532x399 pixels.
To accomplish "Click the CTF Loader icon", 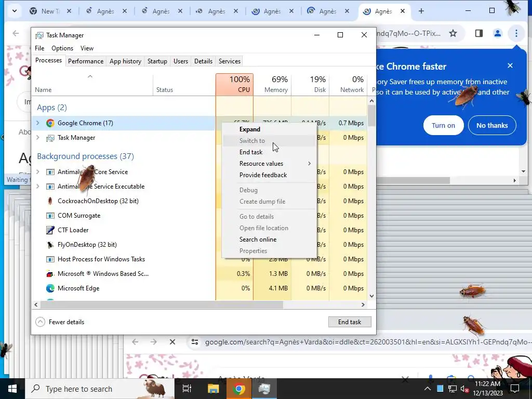I will [x=50, y=230].
